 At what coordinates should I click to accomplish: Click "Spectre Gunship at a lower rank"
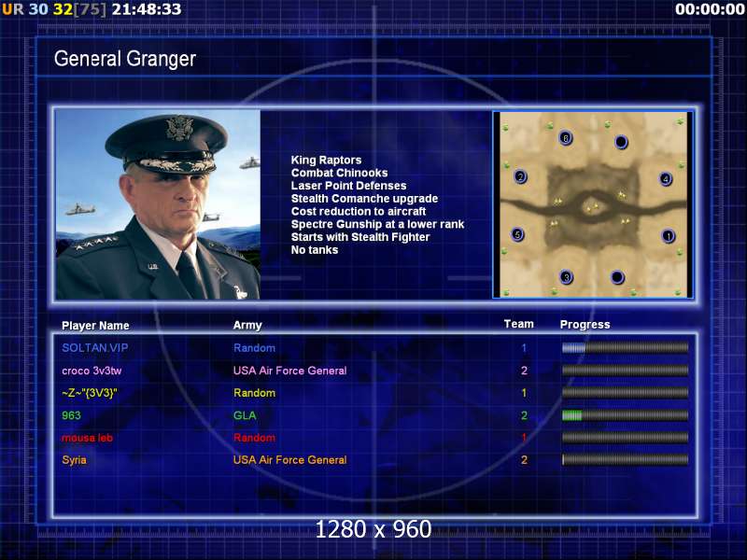click(x=377, y=224)
